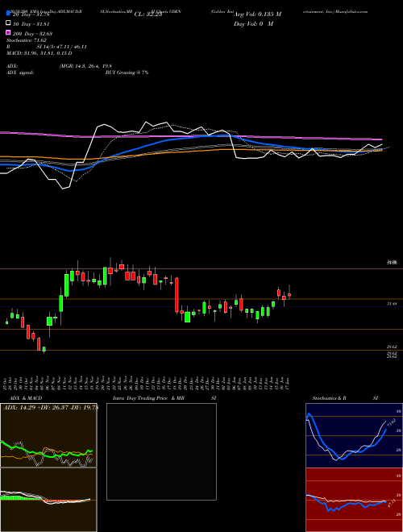Image resolution: width=403 pixels, height=532 pixels.
Task: Click the MACD histogram panel
Action: pos(48,500)
